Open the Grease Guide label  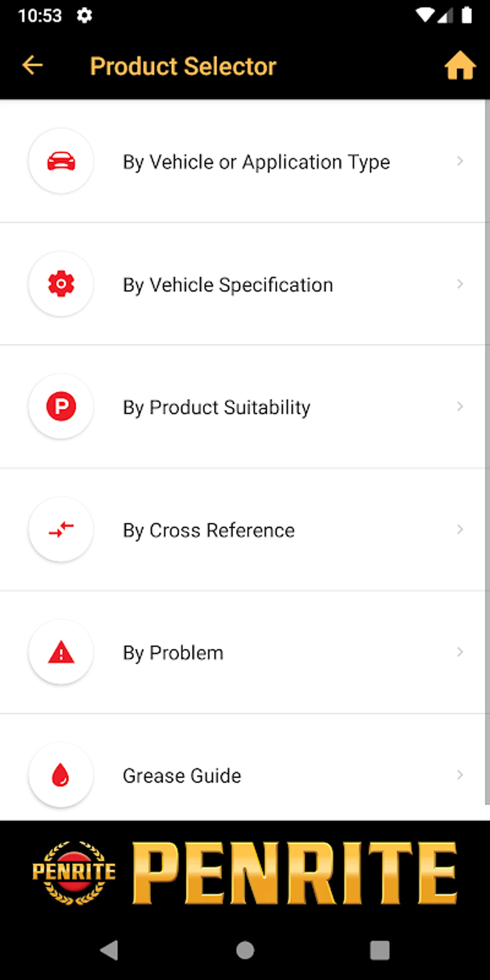pyautogui.click(x=182, y=776)
